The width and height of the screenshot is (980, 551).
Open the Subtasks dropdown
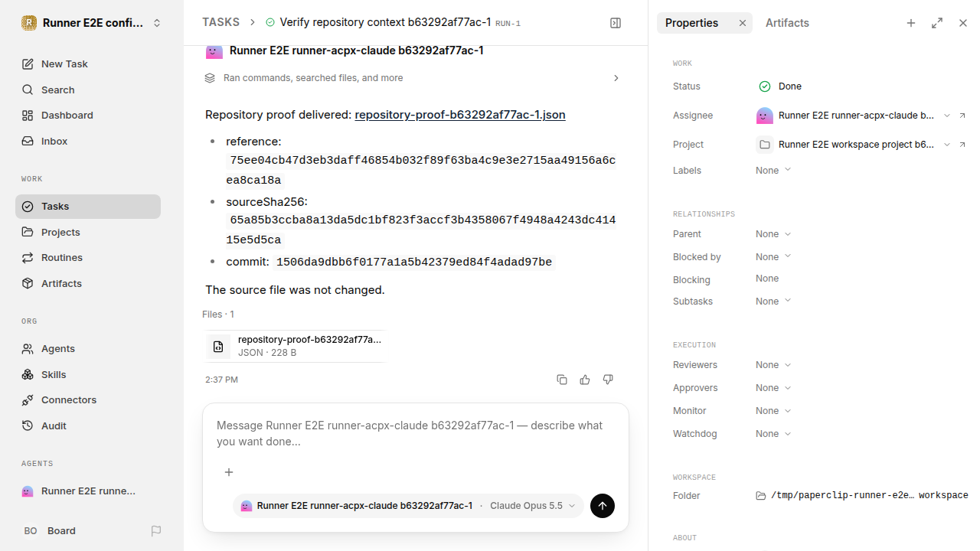point(773,302)
